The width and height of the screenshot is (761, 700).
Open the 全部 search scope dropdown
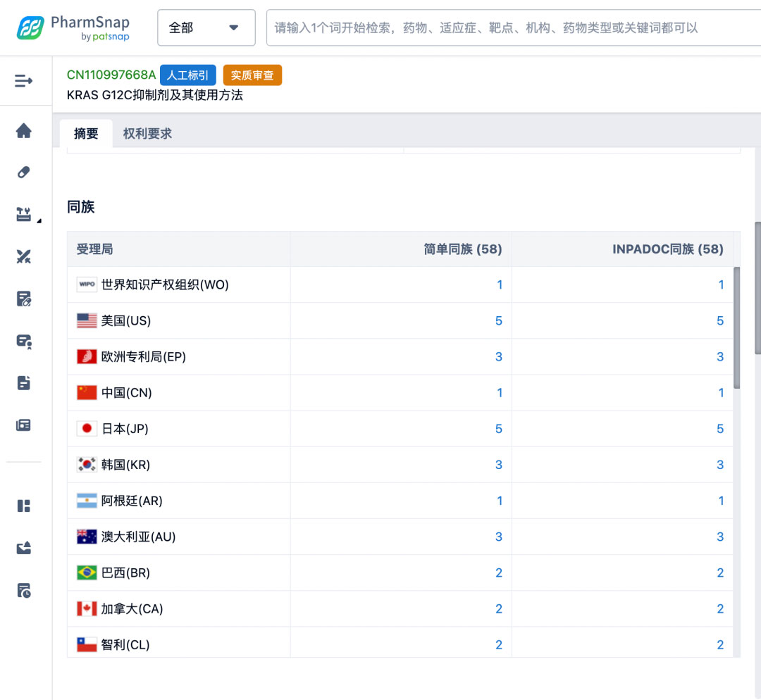206,27
